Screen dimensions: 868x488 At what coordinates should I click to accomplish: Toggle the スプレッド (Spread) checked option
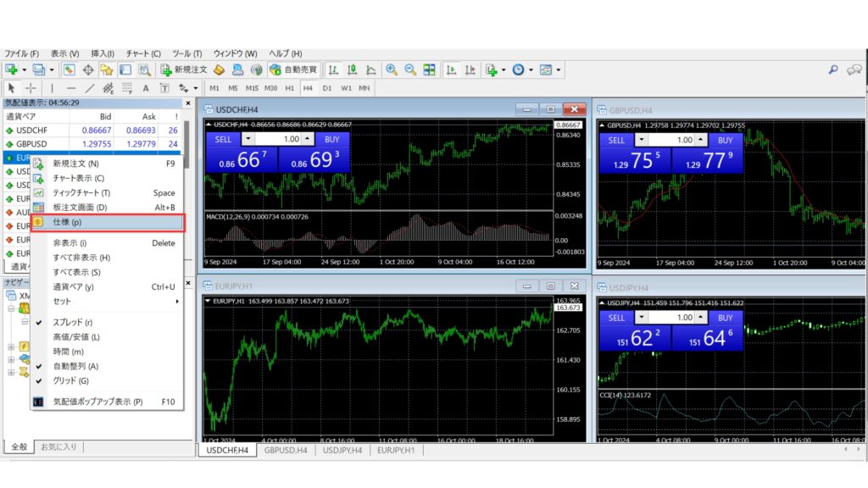(x=68, y=323)
